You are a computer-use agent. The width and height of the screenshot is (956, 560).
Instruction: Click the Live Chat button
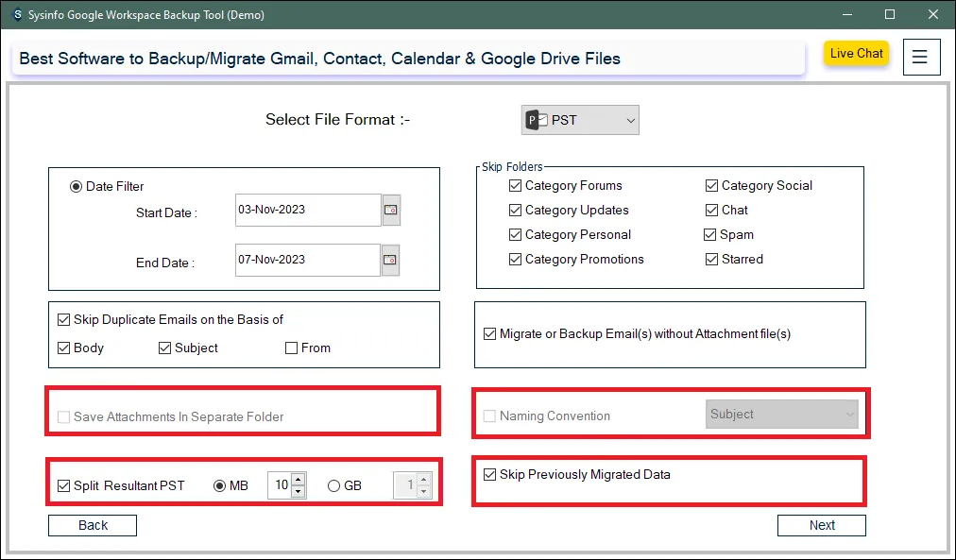pos(856,54)
